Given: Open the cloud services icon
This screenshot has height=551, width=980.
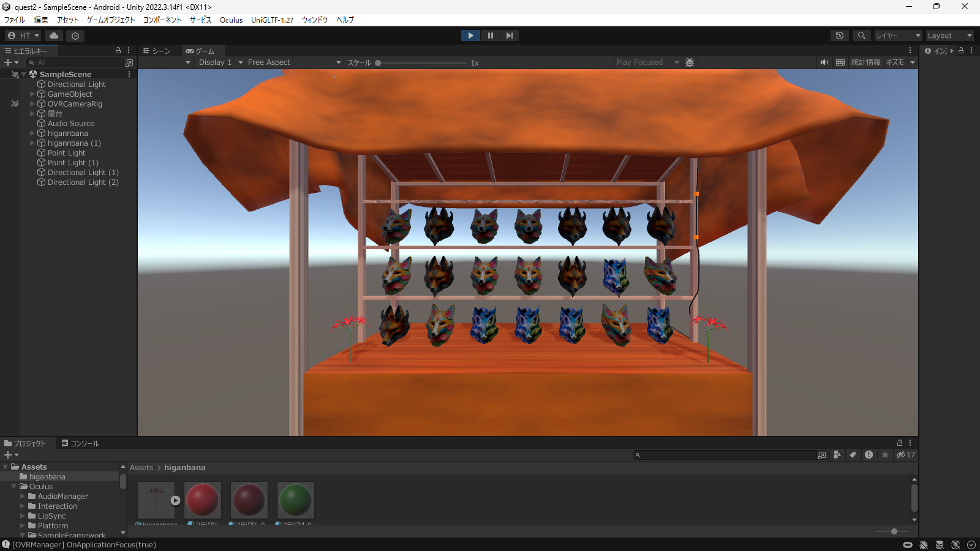Looking at the screenshot, I should (x=54, y=36).
